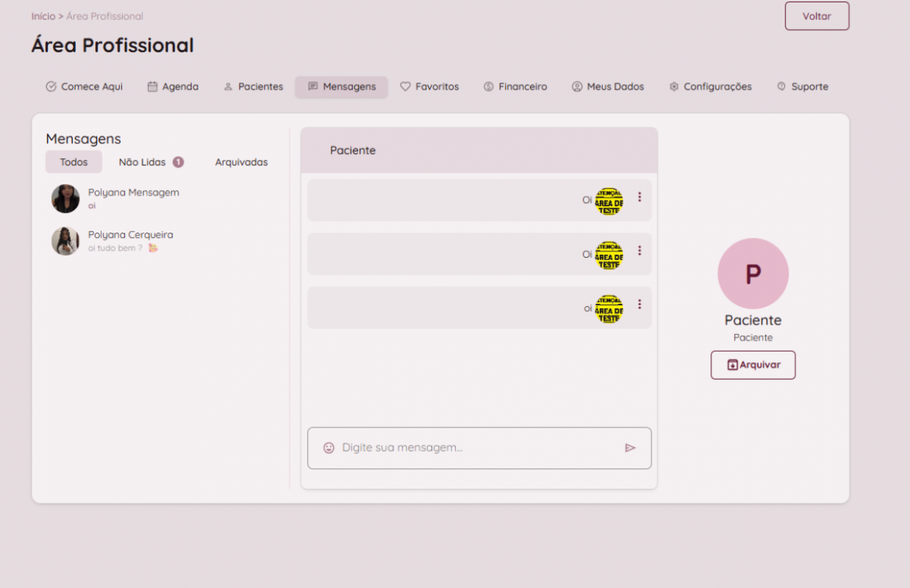Image resolution: width=910 pixels, height=588 pixels.
Task: Click the emoji smiley icon in message box
Action: click(x=328, y=448)
